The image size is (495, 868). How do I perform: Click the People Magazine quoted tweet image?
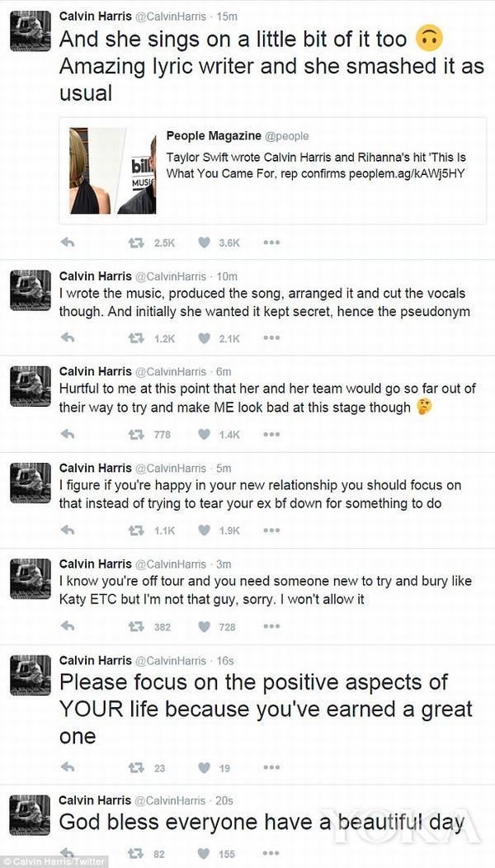[112, 171]
